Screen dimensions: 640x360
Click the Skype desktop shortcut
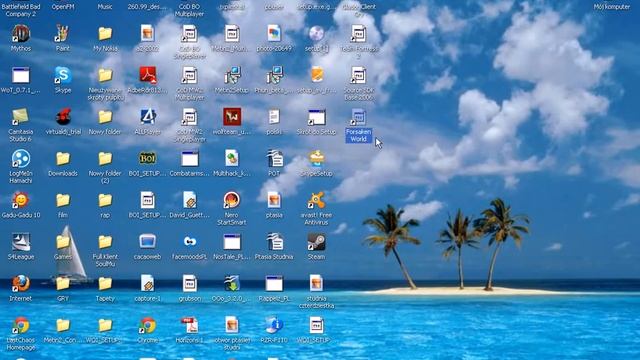63,76
